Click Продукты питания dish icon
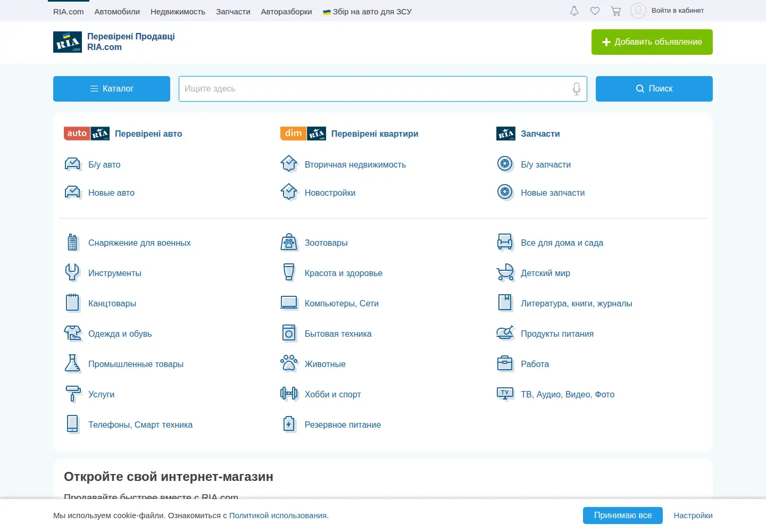The width and height of the screenshot is (766, 532). click(x=505, y=334)
